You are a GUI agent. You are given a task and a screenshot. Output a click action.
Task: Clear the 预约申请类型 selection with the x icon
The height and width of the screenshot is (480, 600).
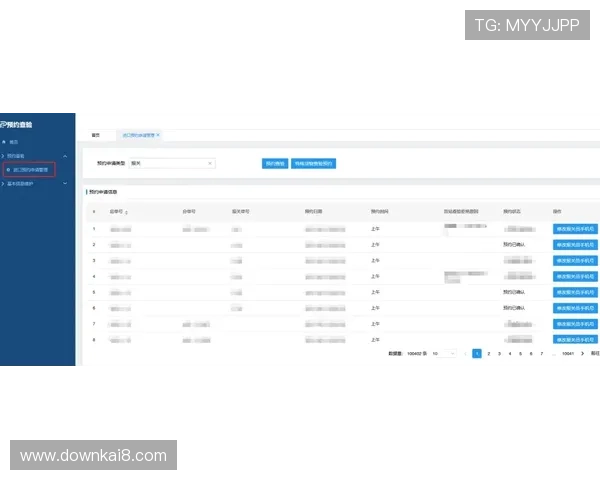click(x=209, y=162)
